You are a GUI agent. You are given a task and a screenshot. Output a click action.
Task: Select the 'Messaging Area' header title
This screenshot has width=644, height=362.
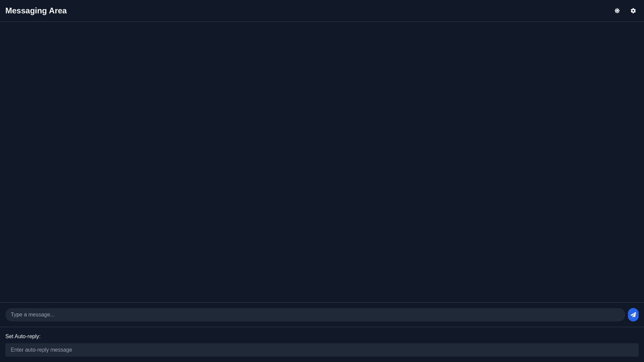(x=36, y=11)
